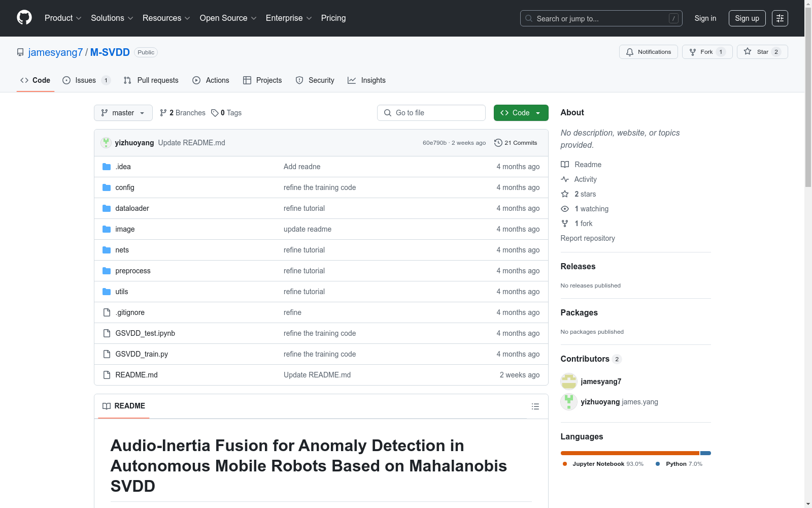
Task: Open the 21 Commits history
Action: (516, 143)
